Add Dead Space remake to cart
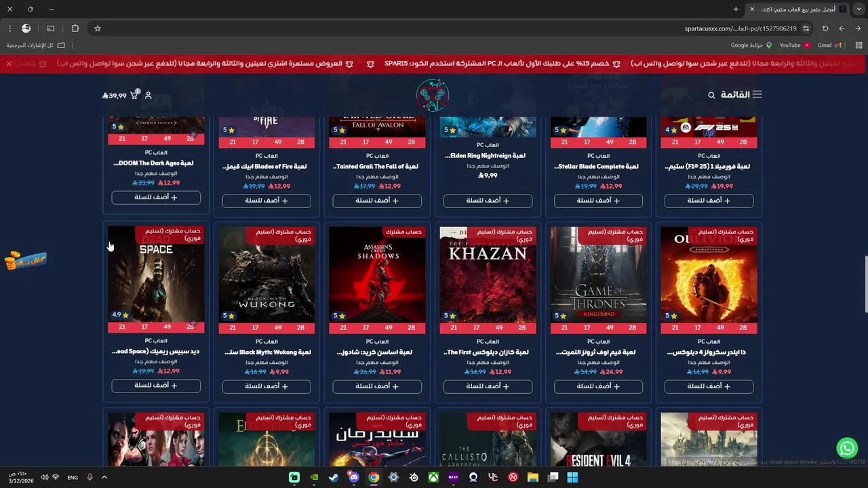The width and height of the screenshot is (868, 488). point(156,386)
